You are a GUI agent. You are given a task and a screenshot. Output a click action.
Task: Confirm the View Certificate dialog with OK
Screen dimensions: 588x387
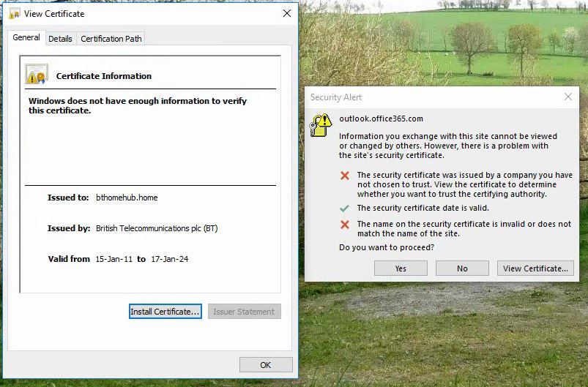click(266, 365)
